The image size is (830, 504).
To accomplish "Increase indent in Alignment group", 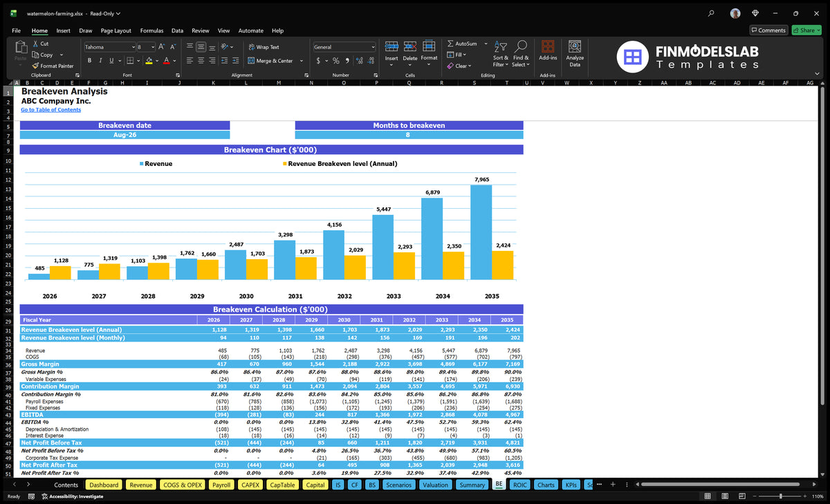I will pos(237,61).
